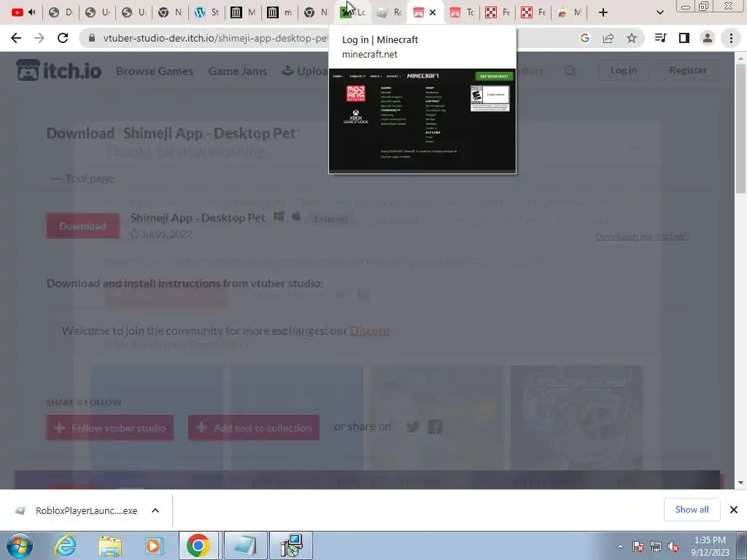
Task: Open the Roblox tab labeled Rc
Action: point(389,12)
